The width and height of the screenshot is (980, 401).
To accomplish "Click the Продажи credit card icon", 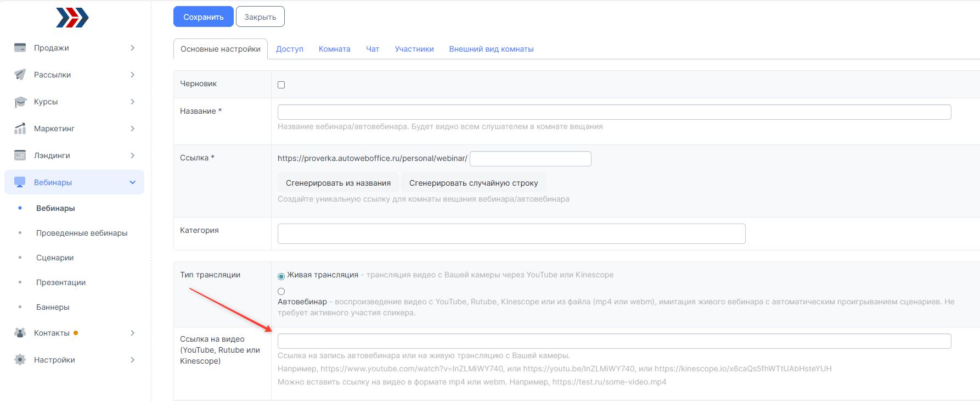I will pos(20,48).
